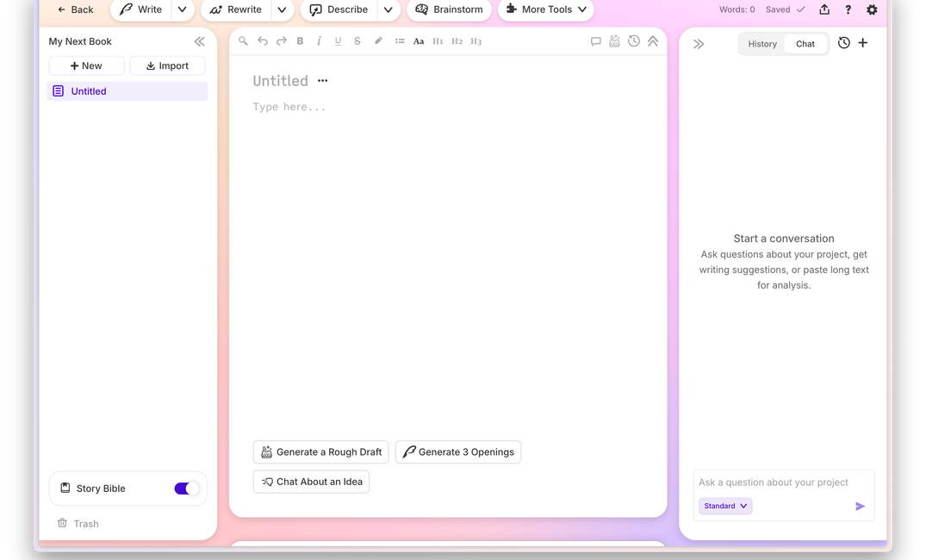Switch to the History tab
The height and width of the screenshot is (560, 926).
[761, 43]
